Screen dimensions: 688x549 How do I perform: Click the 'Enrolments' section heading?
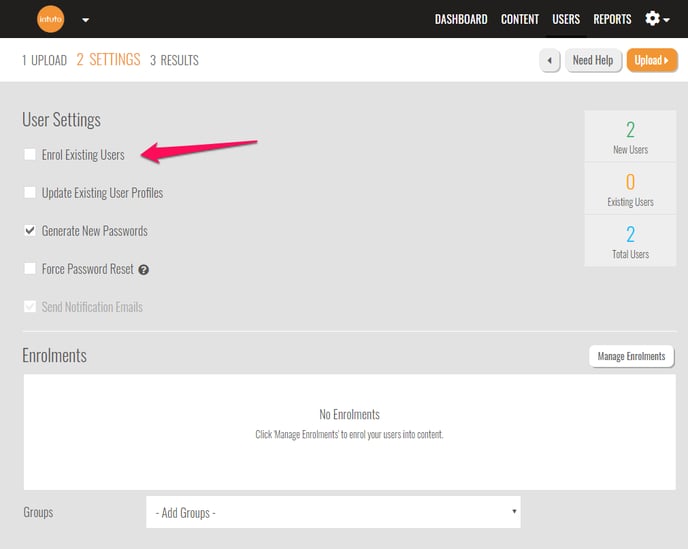click(54, 355)
